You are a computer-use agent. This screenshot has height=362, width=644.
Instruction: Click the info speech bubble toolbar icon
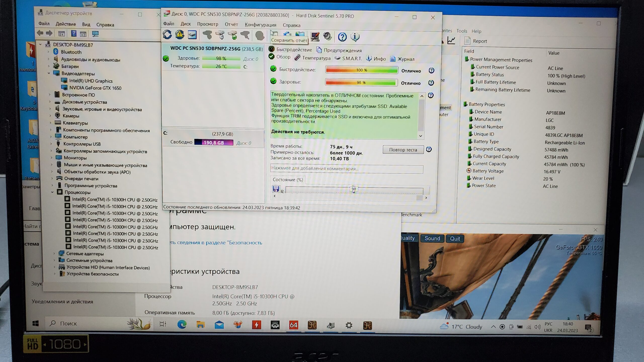coord(355,37)
